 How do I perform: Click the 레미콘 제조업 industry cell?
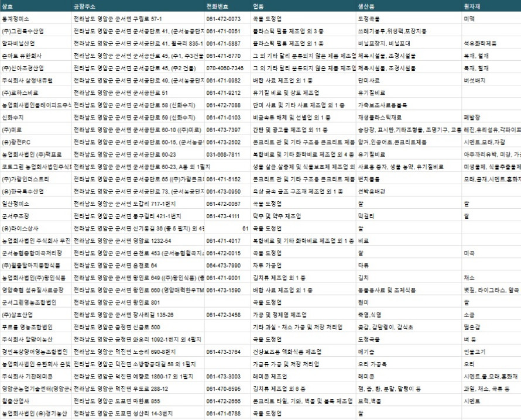[x=303, y=377]
